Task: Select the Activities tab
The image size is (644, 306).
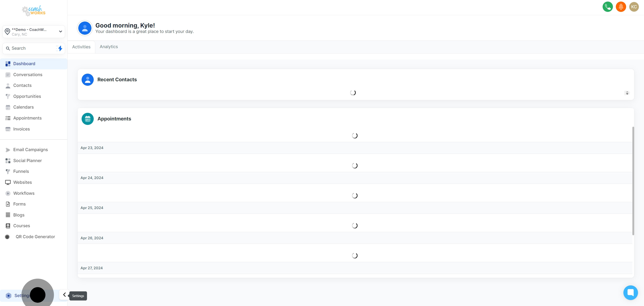Action: click(81, 47)
